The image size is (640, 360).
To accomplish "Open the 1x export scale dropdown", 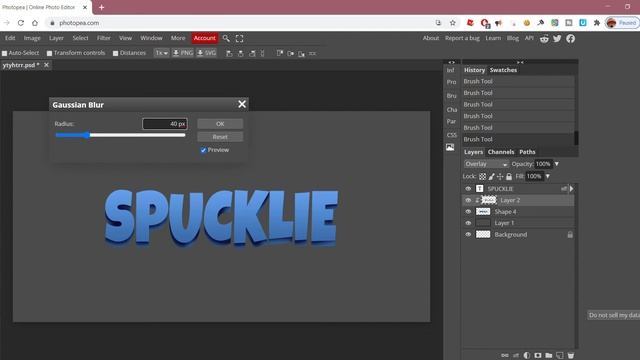I will (161, 53).
